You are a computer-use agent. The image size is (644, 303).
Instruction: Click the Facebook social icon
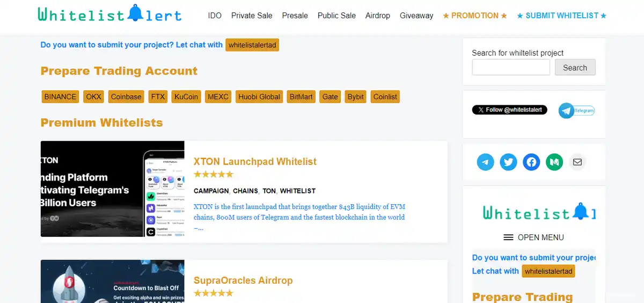(x=531, y=162)
